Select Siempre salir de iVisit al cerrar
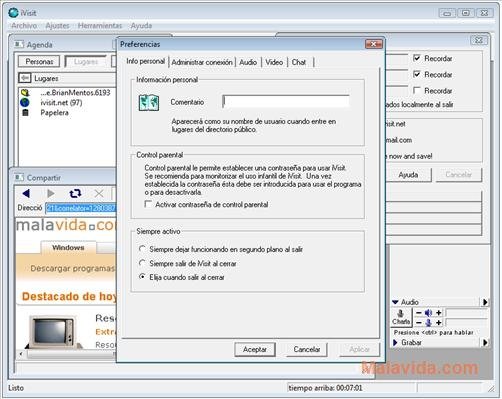502x399 pixels. pos(142,263)
